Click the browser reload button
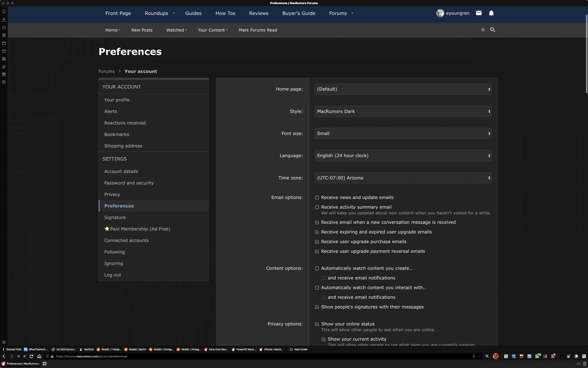The image size is (588, 368). click(x=31, y=356)
